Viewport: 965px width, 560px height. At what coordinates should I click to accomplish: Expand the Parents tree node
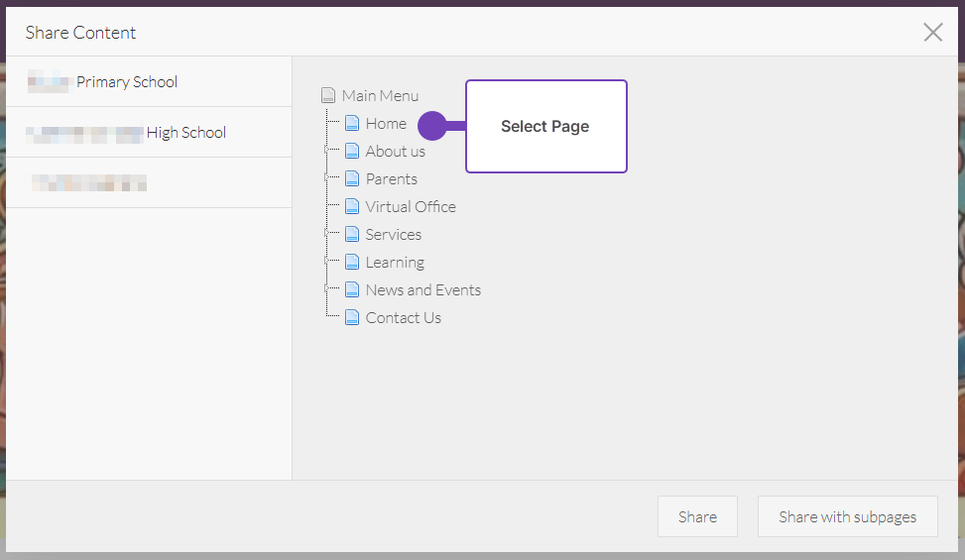pos(327,179)
